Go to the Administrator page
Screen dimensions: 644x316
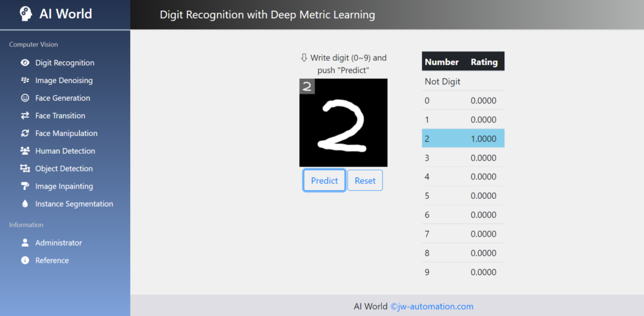click(58, 243)
